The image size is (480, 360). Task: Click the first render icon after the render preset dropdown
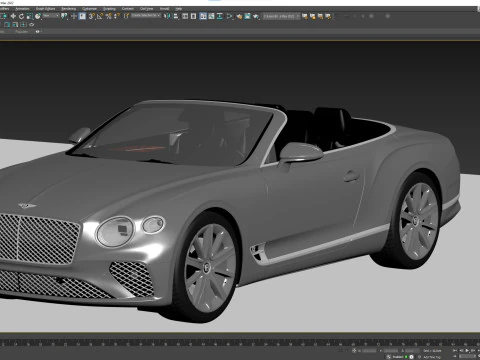tap(305, 16)
